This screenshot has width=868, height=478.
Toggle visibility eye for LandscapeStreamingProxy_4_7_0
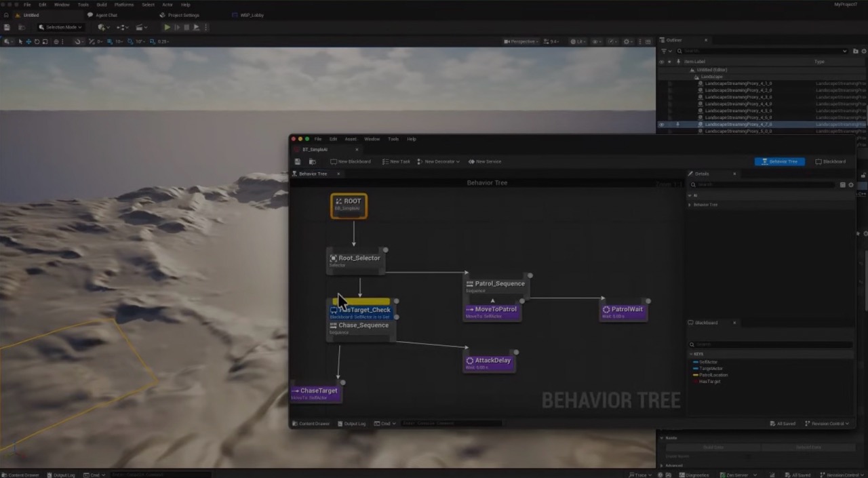pyautogui.click(x=662, y=125)
